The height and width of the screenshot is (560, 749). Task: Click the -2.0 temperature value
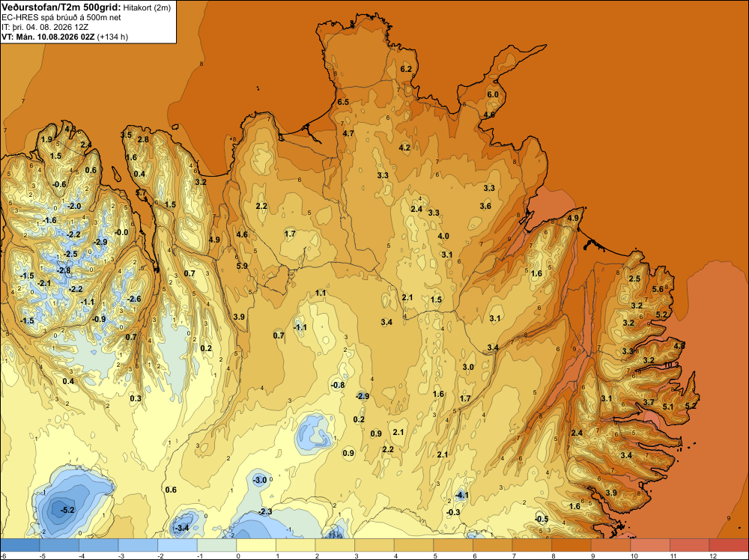click(x=74, y=206)
